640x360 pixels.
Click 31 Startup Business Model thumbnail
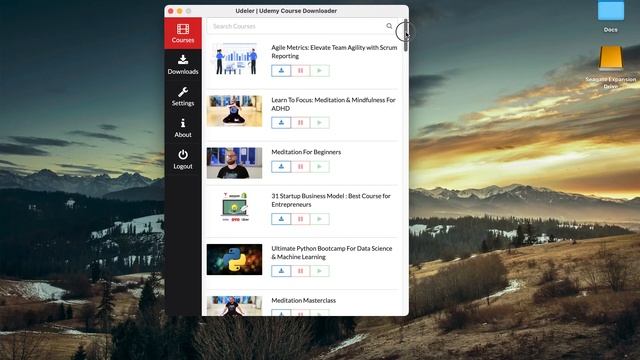[234, 207]
